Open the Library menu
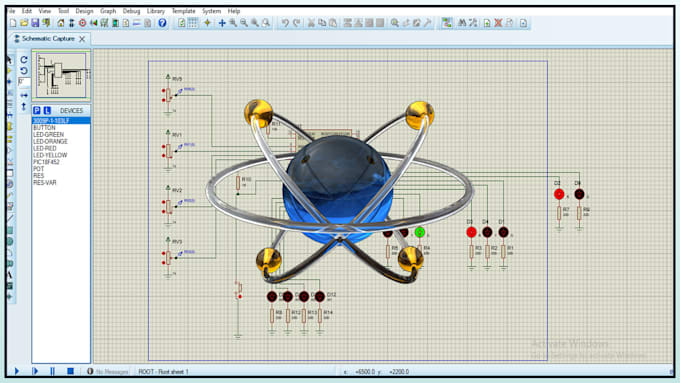680x383 pixels. pos(155,11)
